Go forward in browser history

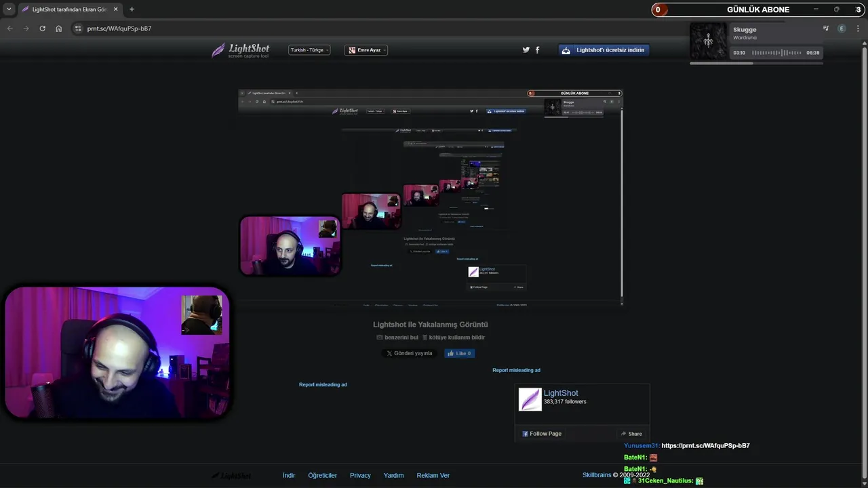[x=26, y=28]
